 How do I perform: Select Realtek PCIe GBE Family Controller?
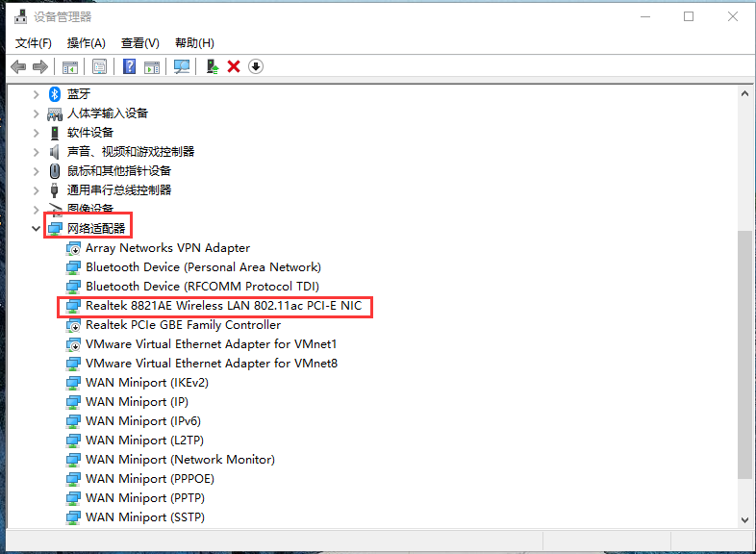click(183, 325)
